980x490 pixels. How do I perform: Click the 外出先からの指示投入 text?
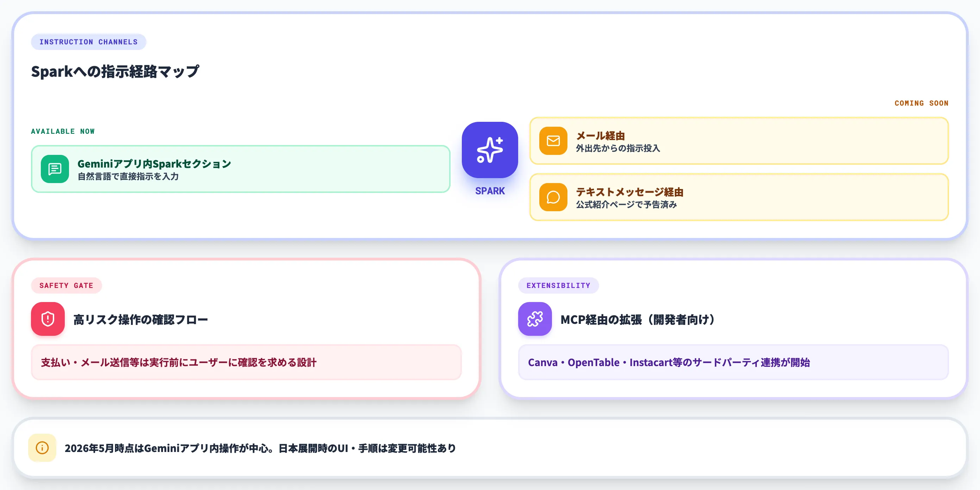pos(618,148)
